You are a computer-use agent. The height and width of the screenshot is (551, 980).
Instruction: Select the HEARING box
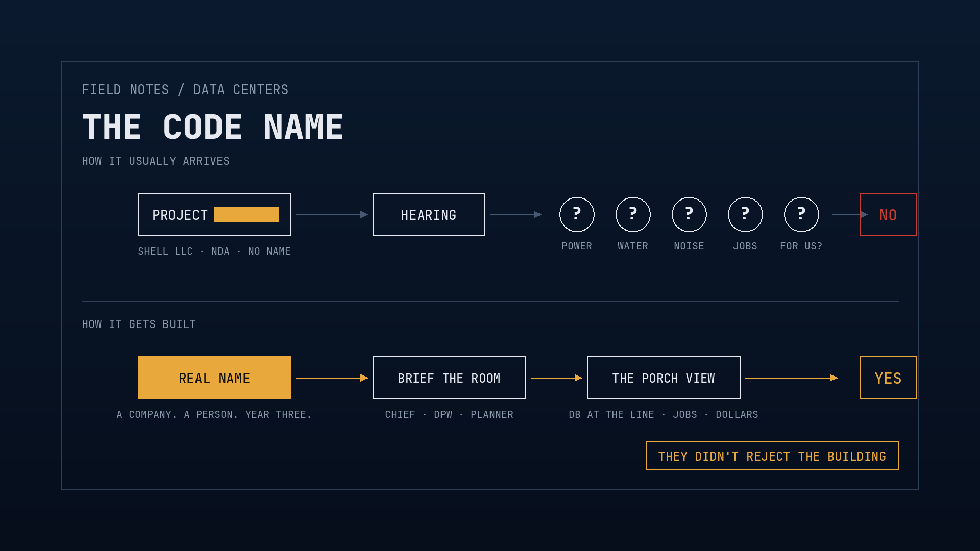(x=429, y=214)
